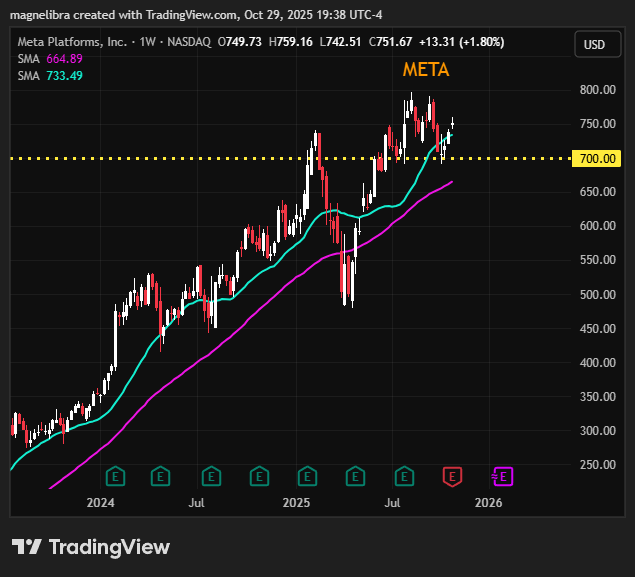Click the 450.00 price axis label
This screenshot has width=635, height=577.
pyautogui.click(x=597, y=328)
